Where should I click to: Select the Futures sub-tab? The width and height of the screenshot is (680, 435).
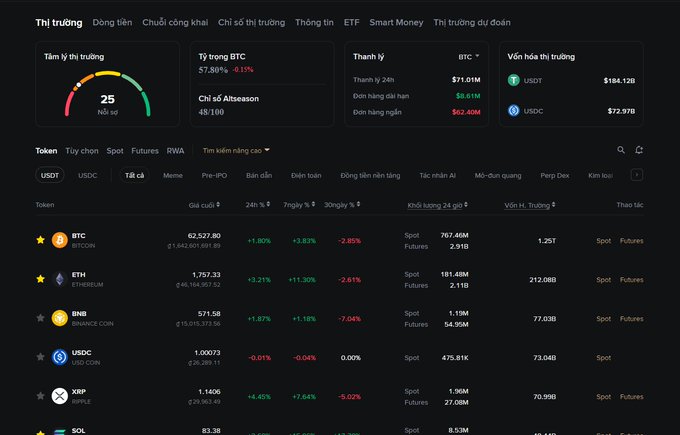click(x=145, y=150)
